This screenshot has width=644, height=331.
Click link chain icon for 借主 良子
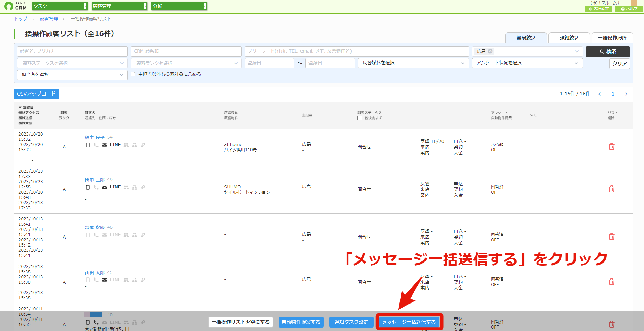coord(143,145)
